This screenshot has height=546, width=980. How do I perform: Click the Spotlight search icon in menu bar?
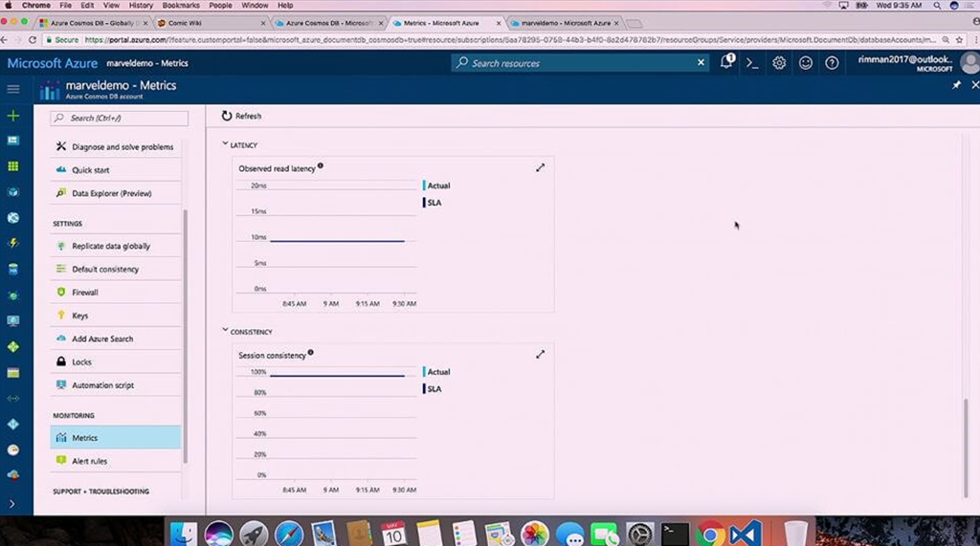[937, 5]
